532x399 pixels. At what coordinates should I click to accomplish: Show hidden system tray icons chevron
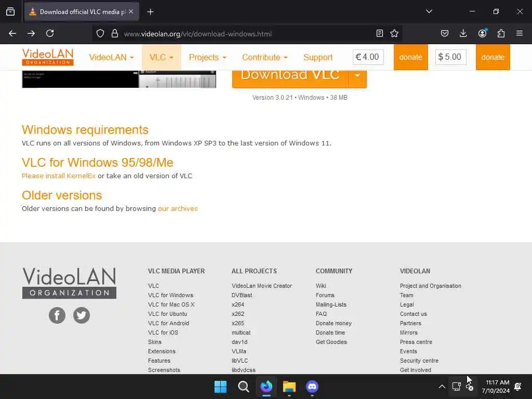pos(442,387)
